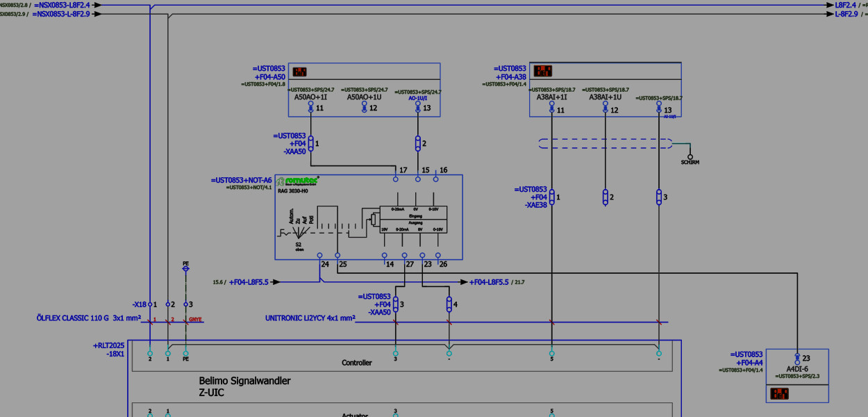Select the -X18 terminal strip label
868x417 pixels.
pyautogui.click(x=140, y=304)
